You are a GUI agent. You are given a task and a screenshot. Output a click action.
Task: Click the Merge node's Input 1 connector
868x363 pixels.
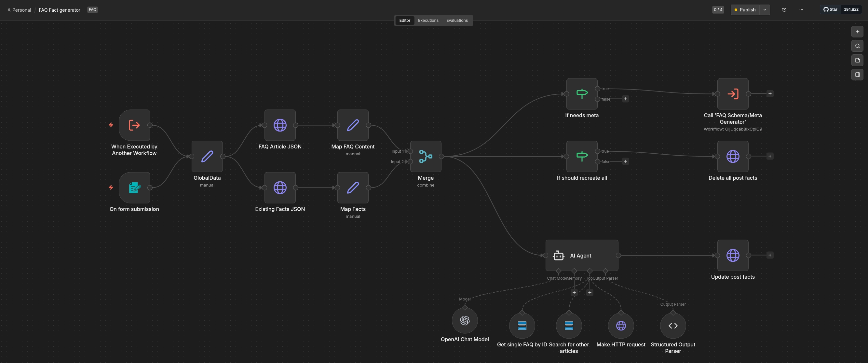pyautogui.click(x=410, y=151)
